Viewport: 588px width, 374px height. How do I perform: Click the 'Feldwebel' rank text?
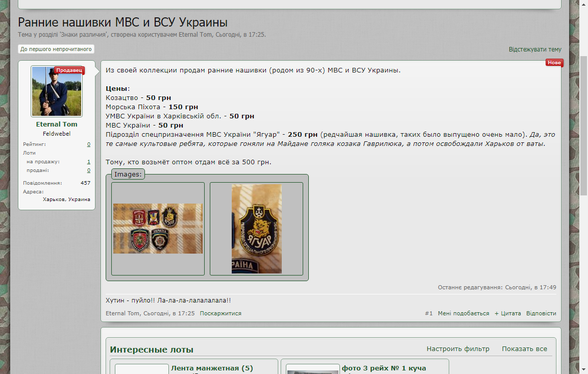(57, 133)
